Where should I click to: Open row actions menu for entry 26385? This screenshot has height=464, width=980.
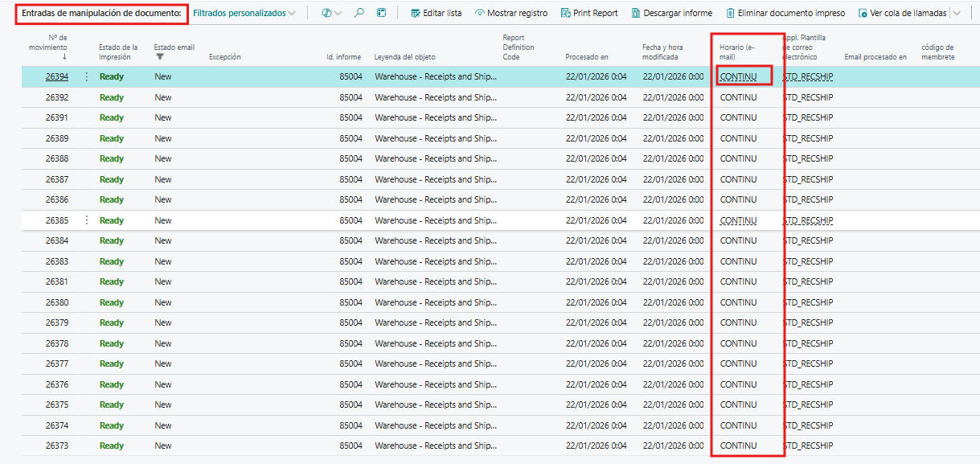click(x=87, y=220)
